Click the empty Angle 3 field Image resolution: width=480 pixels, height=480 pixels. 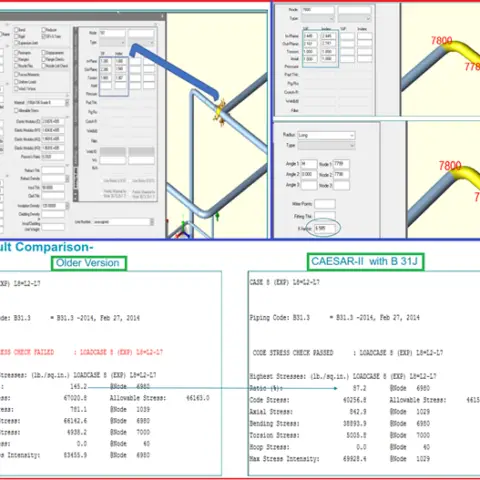pyautogui.click(x=309, y=185)
